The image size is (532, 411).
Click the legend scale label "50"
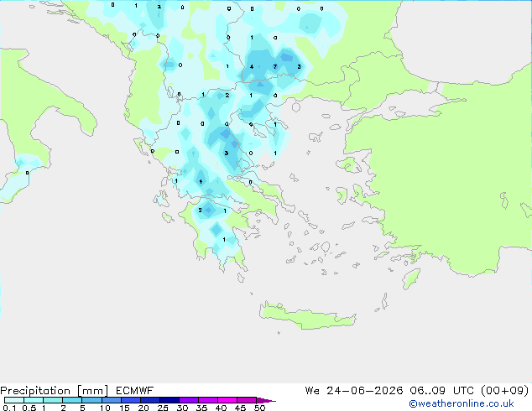click(x=260, y=408)
